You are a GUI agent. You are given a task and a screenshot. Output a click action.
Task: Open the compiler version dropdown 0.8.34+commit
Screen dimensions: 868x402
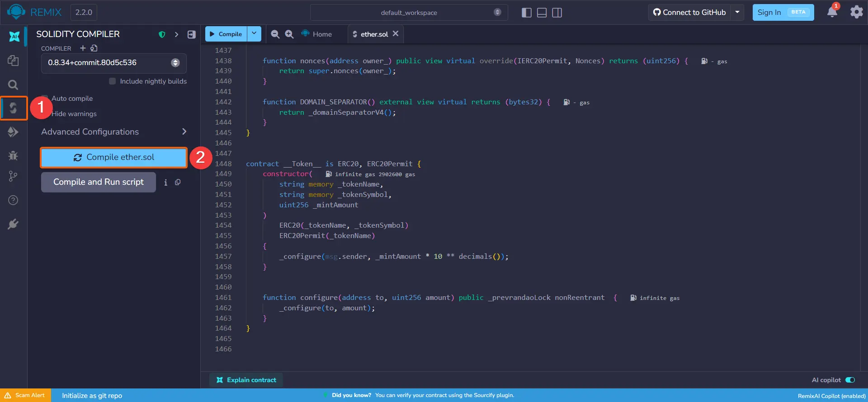tap(114, 63)
